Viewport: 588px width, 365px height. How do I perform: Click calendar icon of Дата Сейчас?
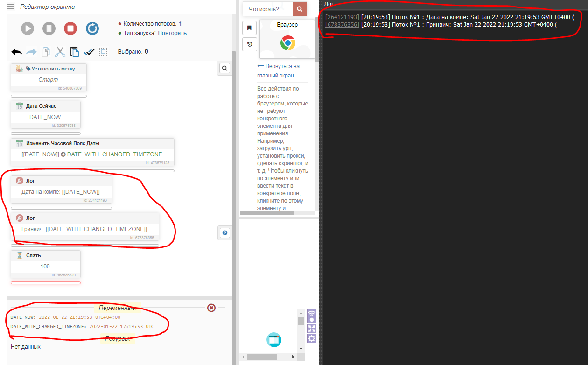pos(20,106)
